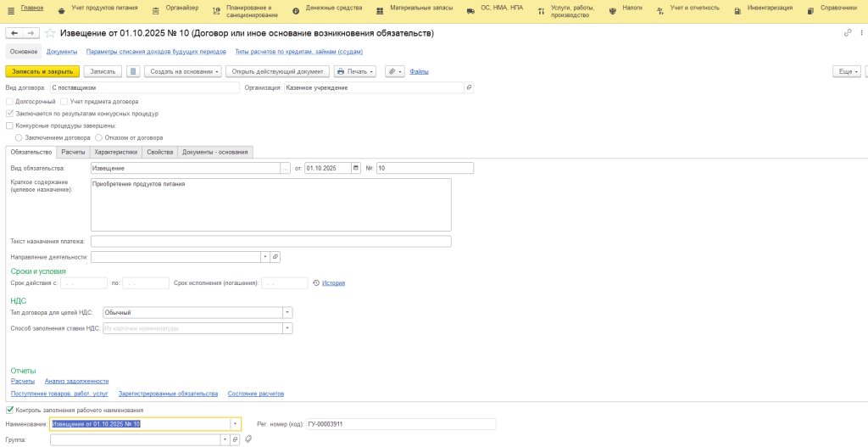Copy the document link via chain icon
The image size is (868, 447).
coord(848,33)
